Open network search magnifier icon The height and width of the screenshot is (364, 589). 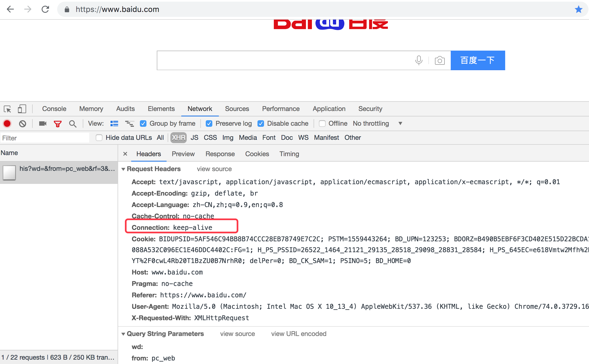72,124
